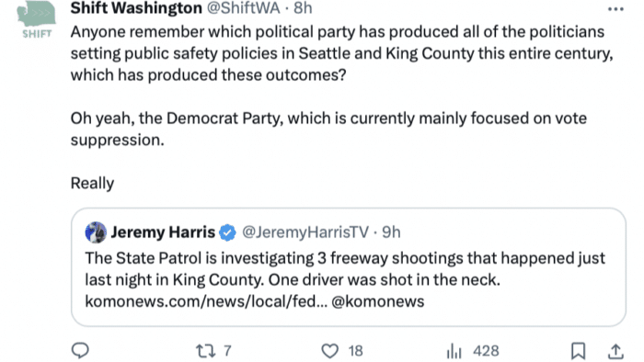Like the post with heart icon
This screenshot has height=362, width=644.
pyautogui.click(x=329, y=351)
